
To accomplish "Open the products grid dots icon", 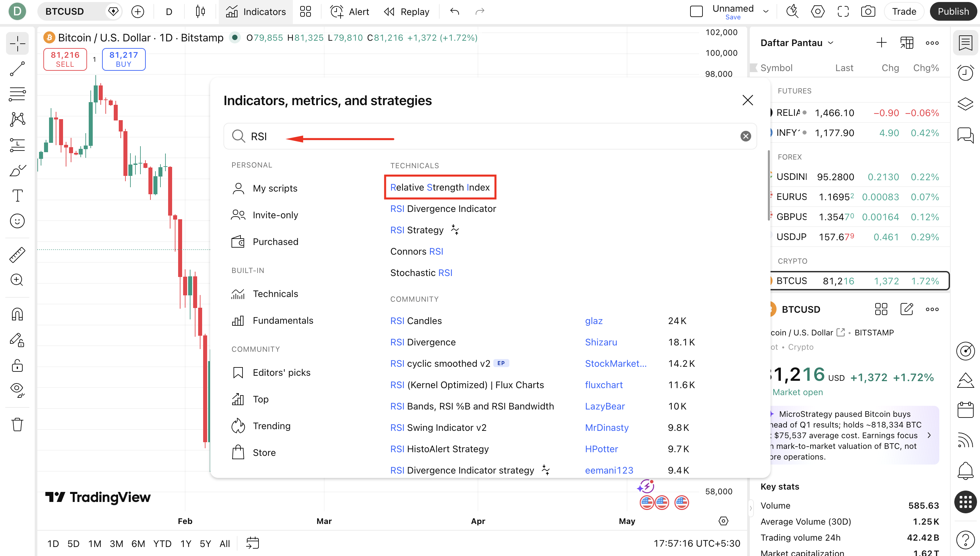I will [966, 501].
